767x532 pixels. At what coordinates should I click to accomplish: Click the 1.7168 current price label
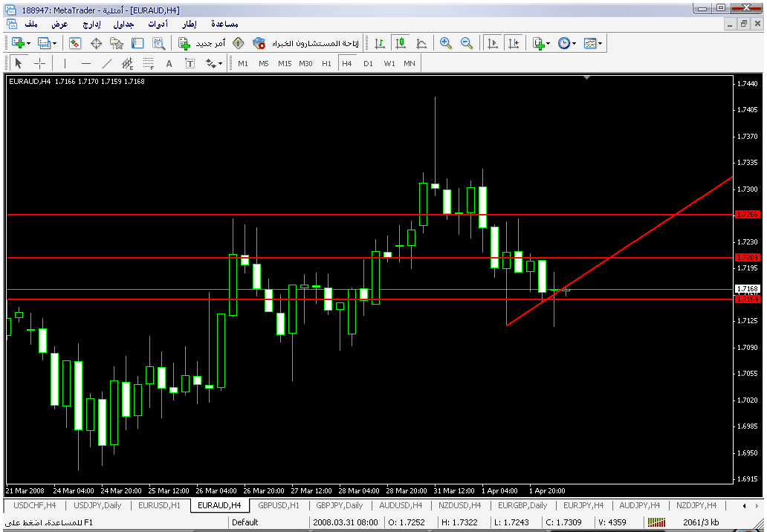746,288
